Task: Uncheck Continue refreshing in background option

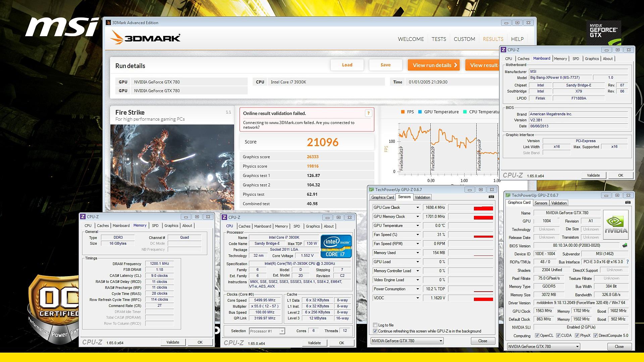Action: 375,331
